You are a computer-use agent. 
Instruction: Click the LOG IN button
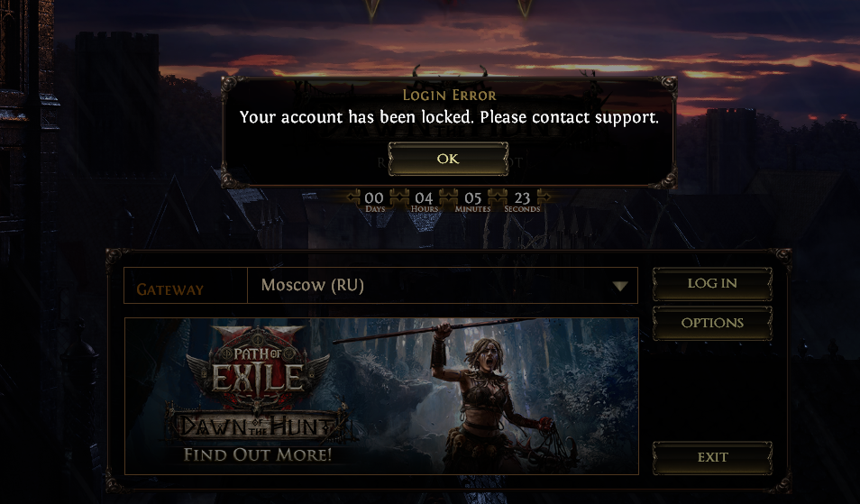(712, 283)
